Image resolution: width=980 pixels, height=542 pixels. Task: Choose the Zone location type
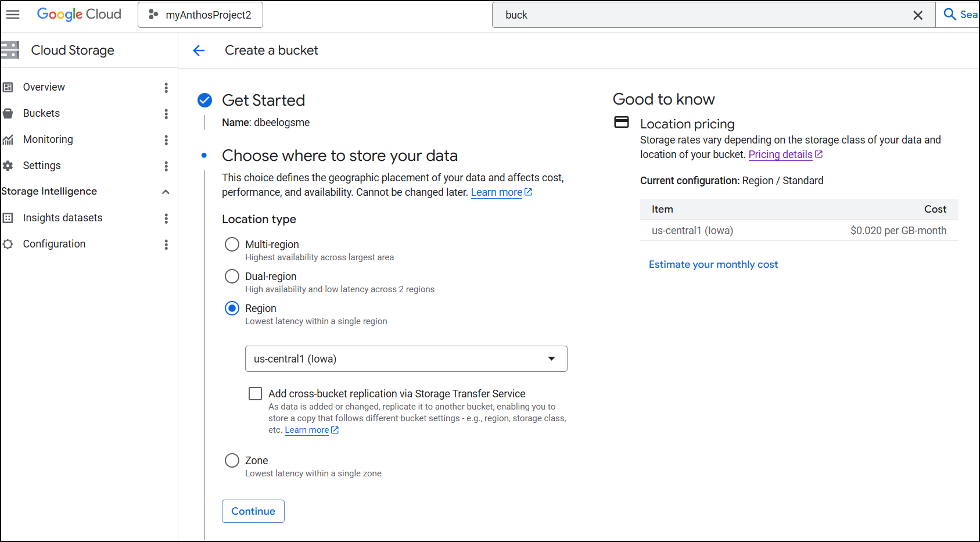[x=232, y=461]
